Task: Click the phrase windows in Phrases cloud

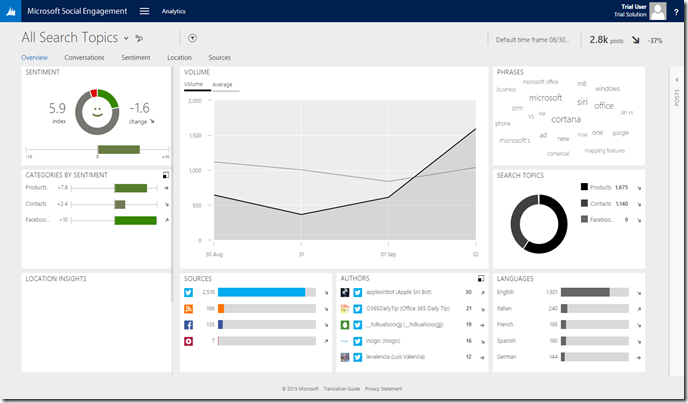Action: click(x=607, y=89)
